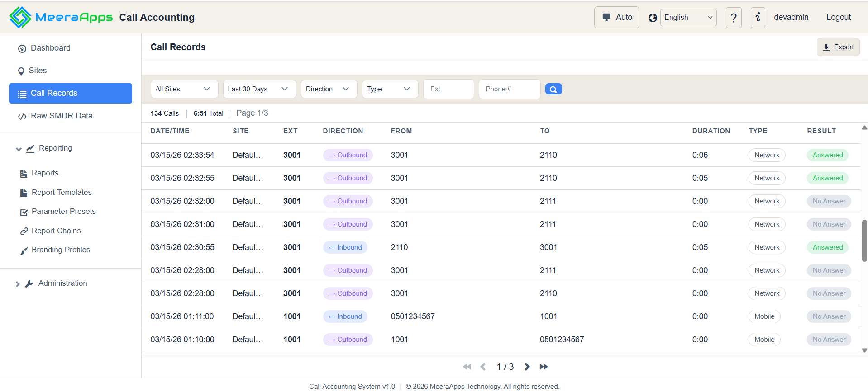
Task: Go to the first page
Action: point(467,367)
